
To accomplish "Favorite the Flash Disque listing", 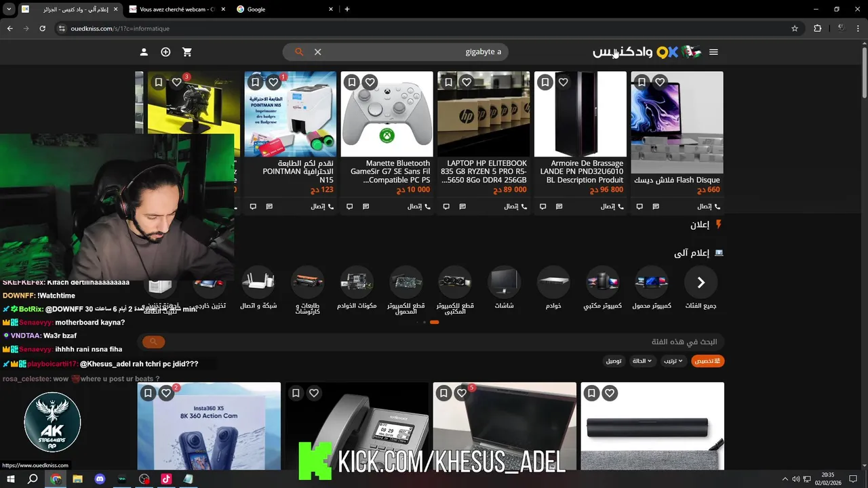I will coord(660,82).
